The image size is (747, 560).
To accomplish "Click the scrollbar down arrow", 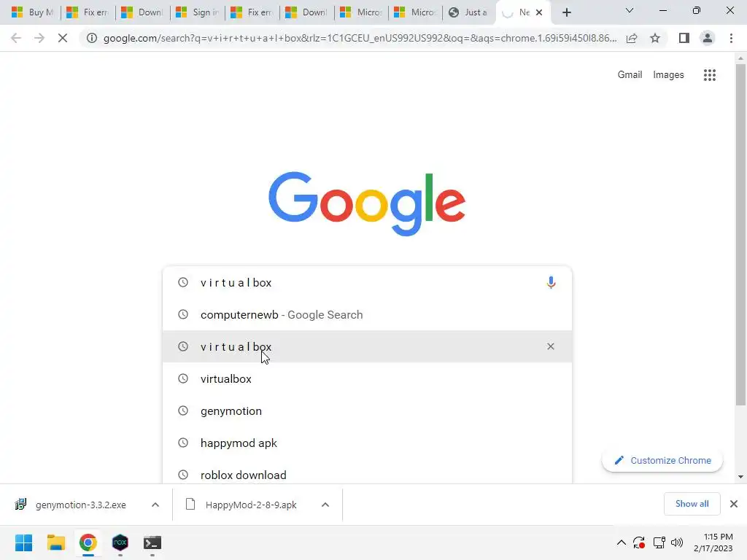I will coord(740,477).
